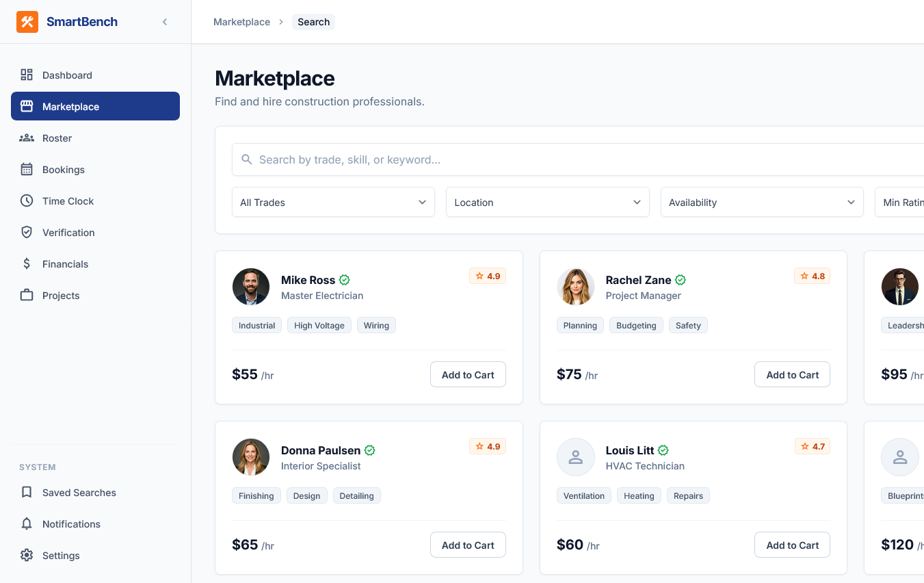This screenshot has width=924, height=583.
Task: Select the Roster sidebar icon
Action: pyautogui.click(x=26, y=138)
